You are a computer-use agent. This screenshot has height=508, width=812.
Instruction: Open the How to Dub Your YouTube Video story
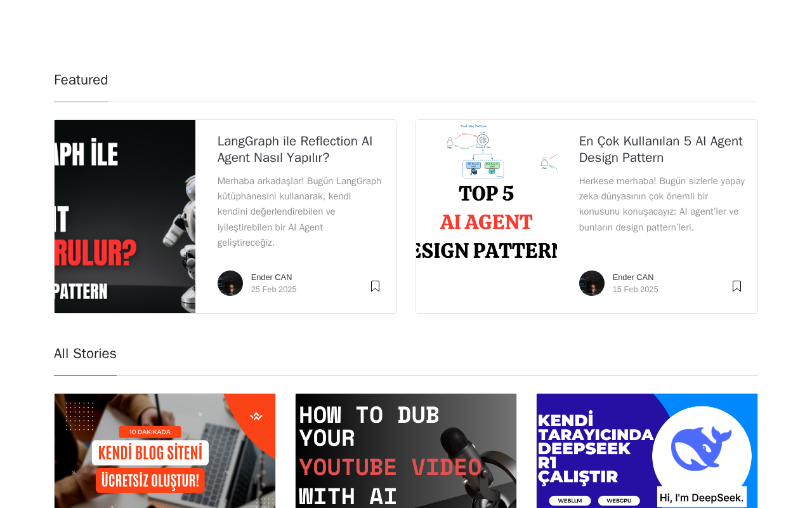point(406,451)
